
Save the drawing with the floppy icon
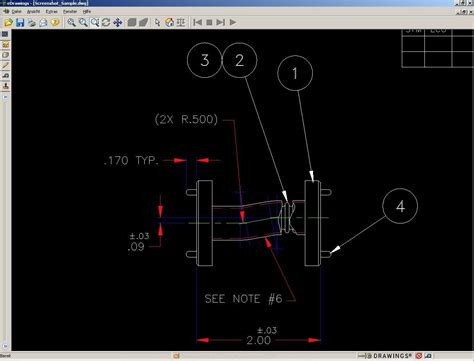click(20, 22)
